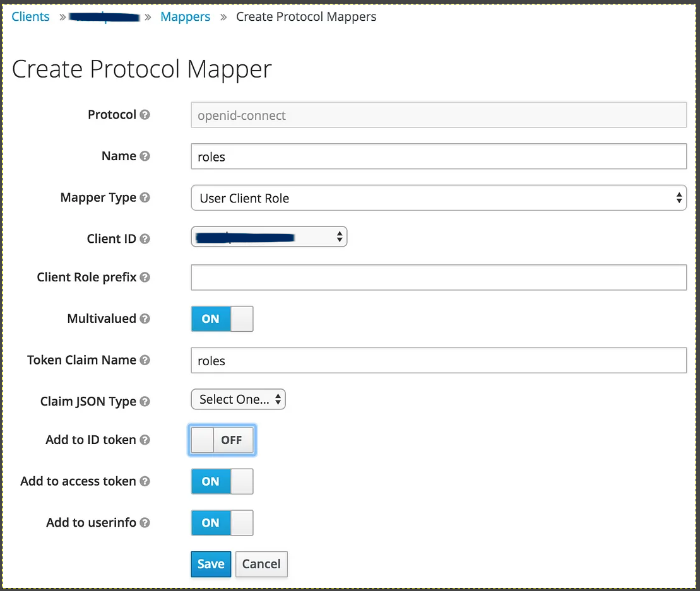The height and width of the screenshot is (591, 700).
Task: Toggle the Add to userinfo switch
Action: (x=222, y=523)
